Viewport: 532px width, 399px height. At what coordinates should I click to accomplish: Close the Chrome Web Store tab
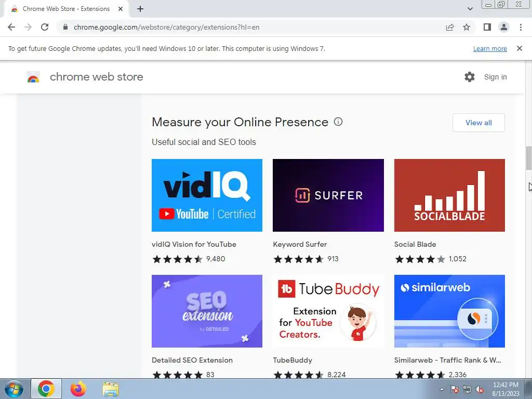coord(121,9)
